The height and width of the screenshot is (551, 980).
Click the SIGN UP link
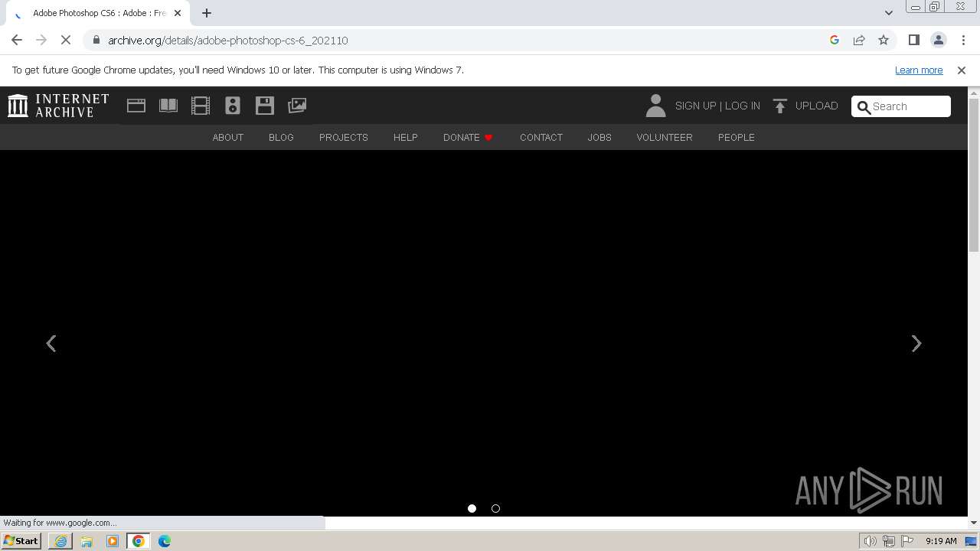[x=695, y=106]
